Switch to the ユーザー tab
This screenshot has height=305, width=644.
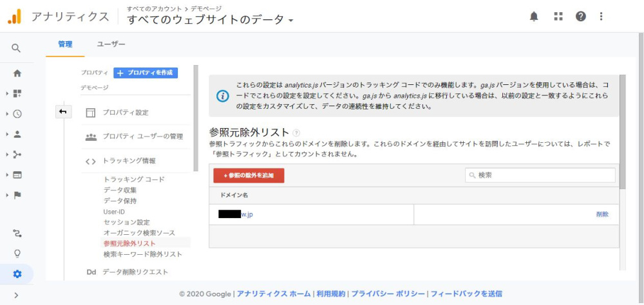[111, 44]
